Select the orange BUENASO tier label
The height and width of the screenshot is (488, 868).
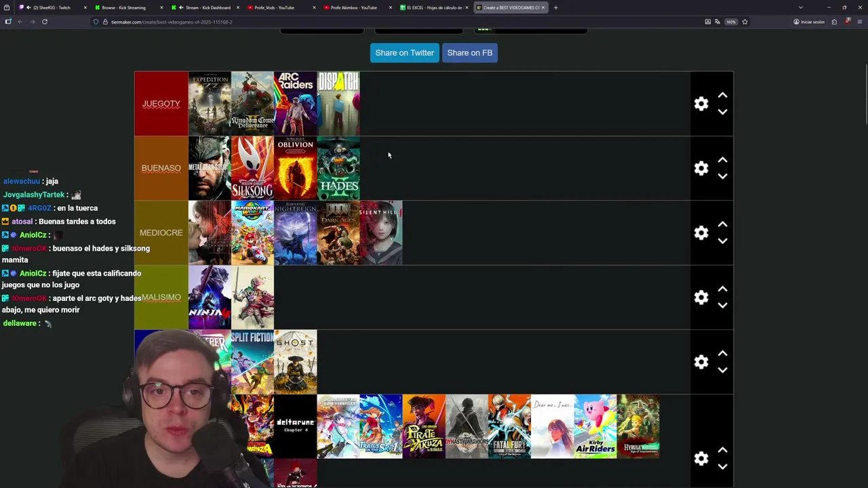click(161, 168)
